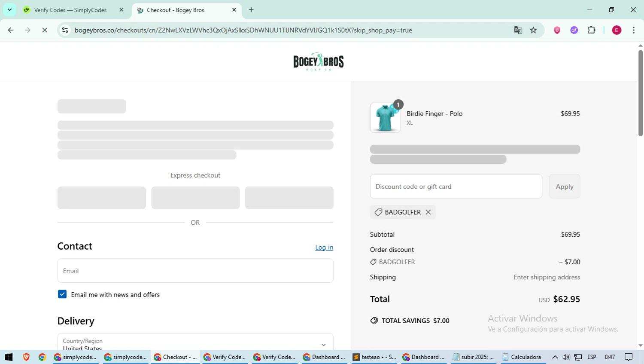Open a new browser tab
This screenshot has width=644, height=364.
251,10
